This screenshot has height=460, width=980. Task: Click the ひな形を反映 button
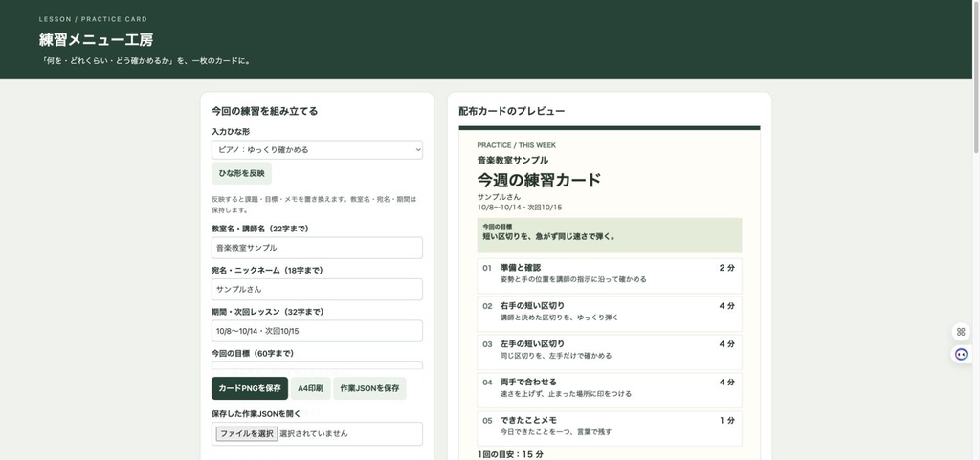(241, 173)
